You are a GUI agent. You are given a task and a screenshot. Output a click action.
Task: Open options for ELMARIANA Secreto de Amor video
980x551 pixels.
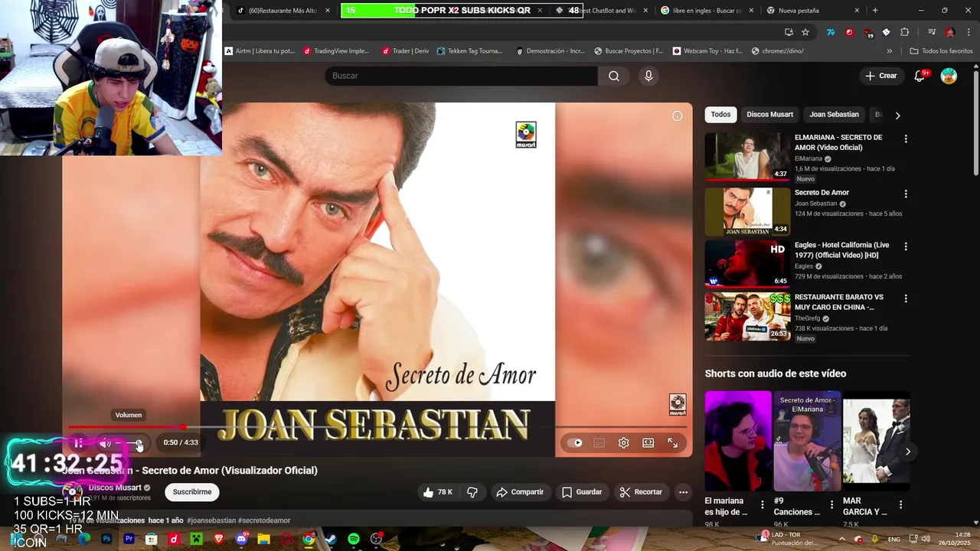coord(906,139)
